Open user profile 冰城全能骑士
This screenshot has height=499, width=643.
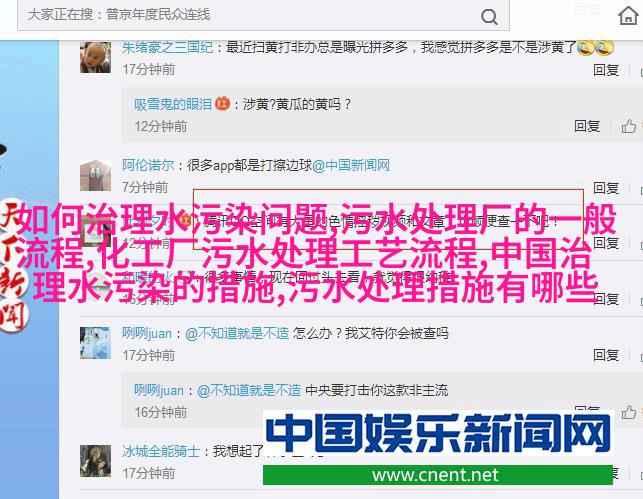[161, 451]
